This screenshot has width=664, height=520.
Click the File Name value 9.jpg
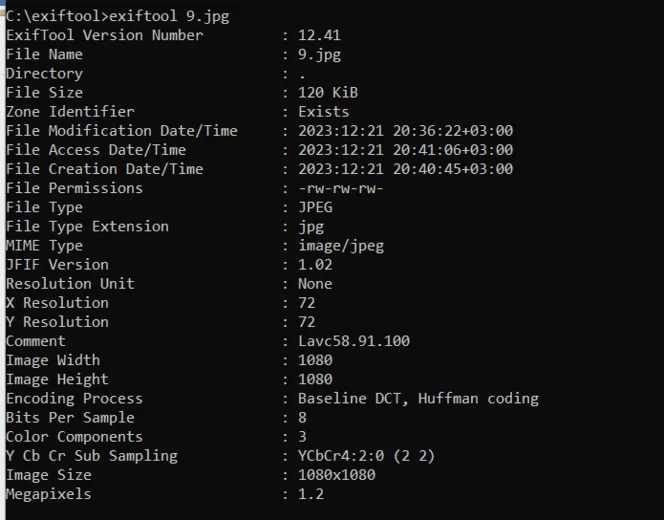(x=319, y=55)
